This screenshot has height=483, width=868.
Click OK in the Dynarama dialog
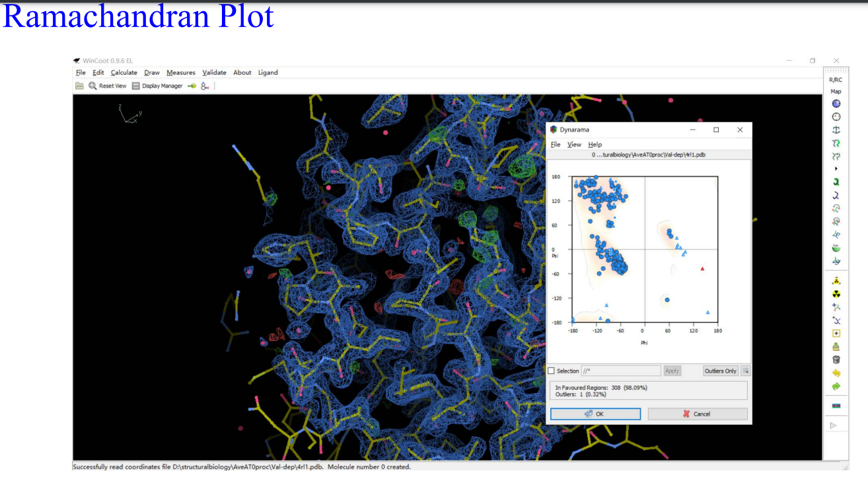[x=595, y=414]
